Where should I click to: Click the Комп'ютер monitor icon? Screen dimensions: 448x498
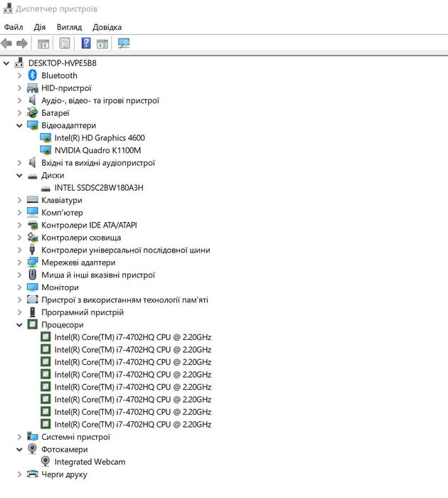[x=33, y=213]
